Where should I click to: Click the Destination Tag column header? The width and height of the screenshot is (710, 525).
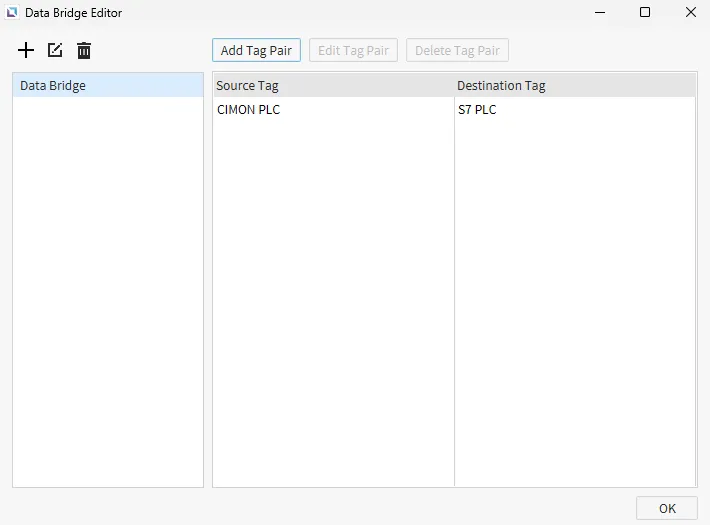(x=574, y=86)
